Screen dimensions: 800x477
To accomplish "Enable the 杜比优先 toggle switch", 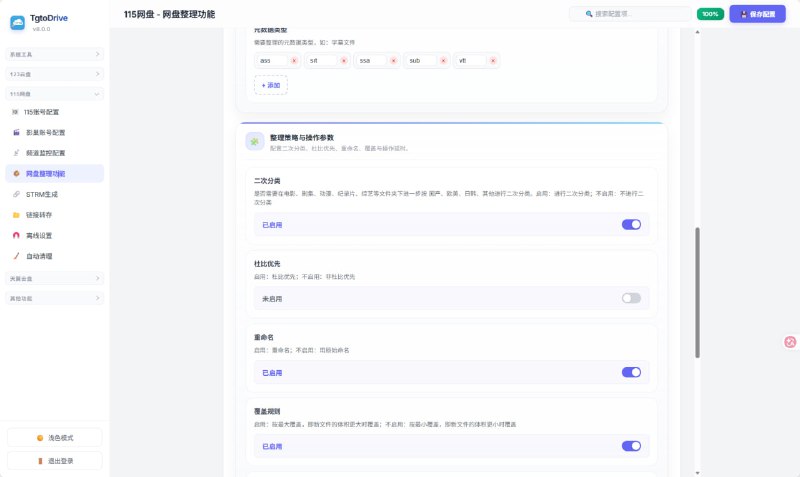I will point(631,298).
